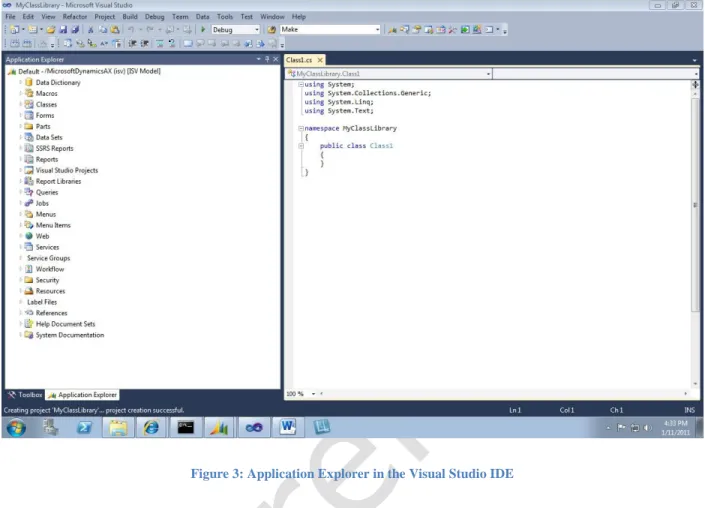This screenshot has height=508, width=705.
Task: Expand the Classes tree node
Action: tap(21, 104)
